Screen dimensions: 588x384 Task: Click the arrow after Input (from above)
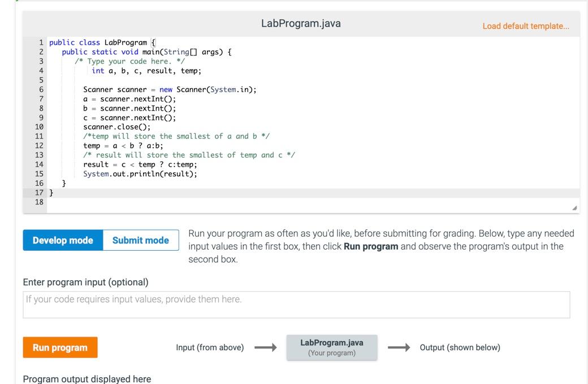coord(266,347)
